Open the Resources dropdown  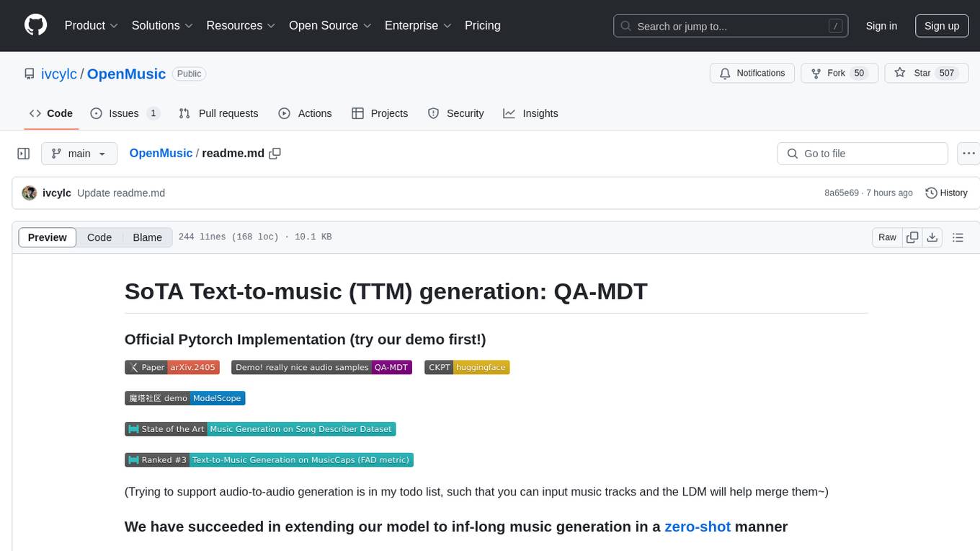click(x=241, y=25)
